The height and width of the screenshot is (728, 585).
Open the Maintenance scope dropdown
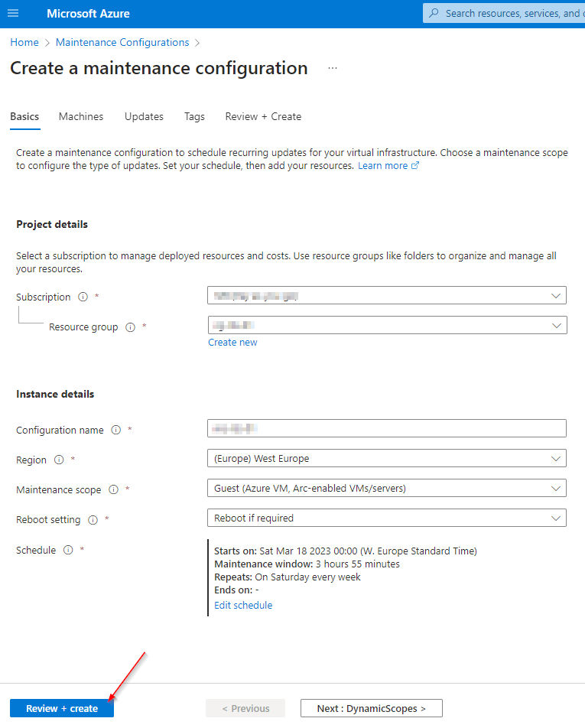387,488
